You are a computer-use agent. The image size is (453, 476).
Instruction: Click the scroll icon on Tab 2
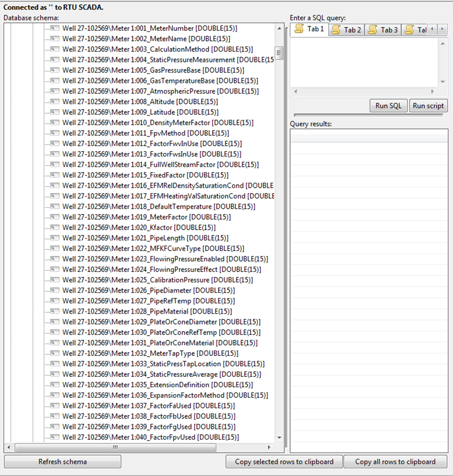[x=337, y=30]
